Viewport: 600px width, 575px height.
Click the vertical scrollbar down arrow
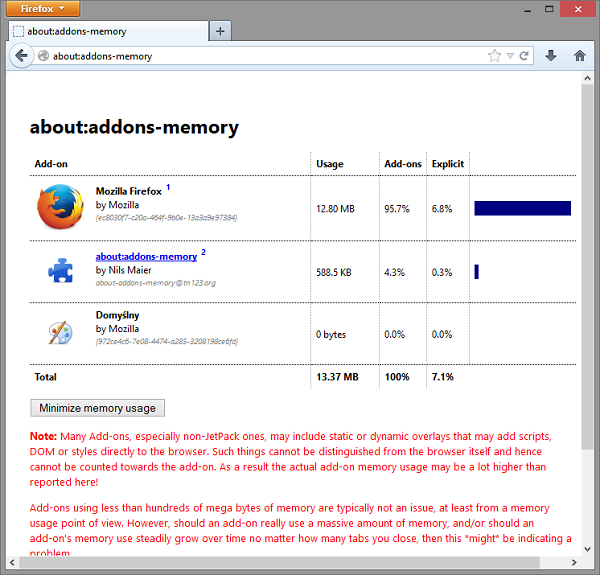click(x=587, y=549)
